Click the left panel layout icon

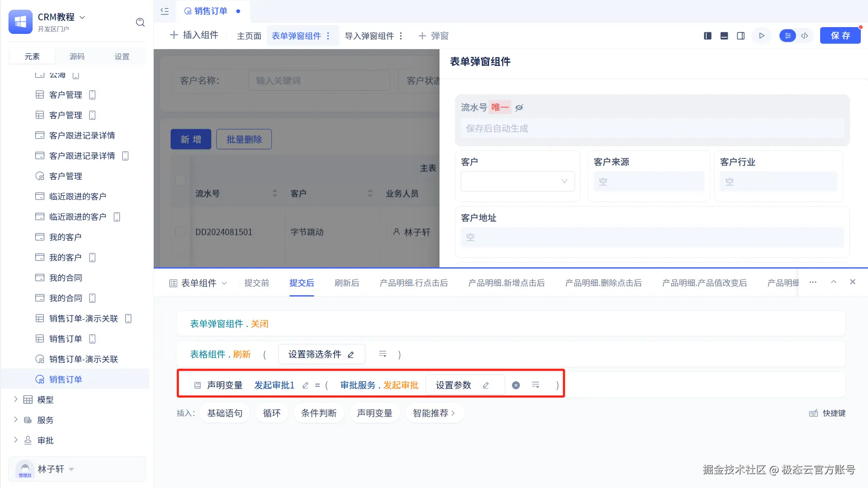pos(708,36)
